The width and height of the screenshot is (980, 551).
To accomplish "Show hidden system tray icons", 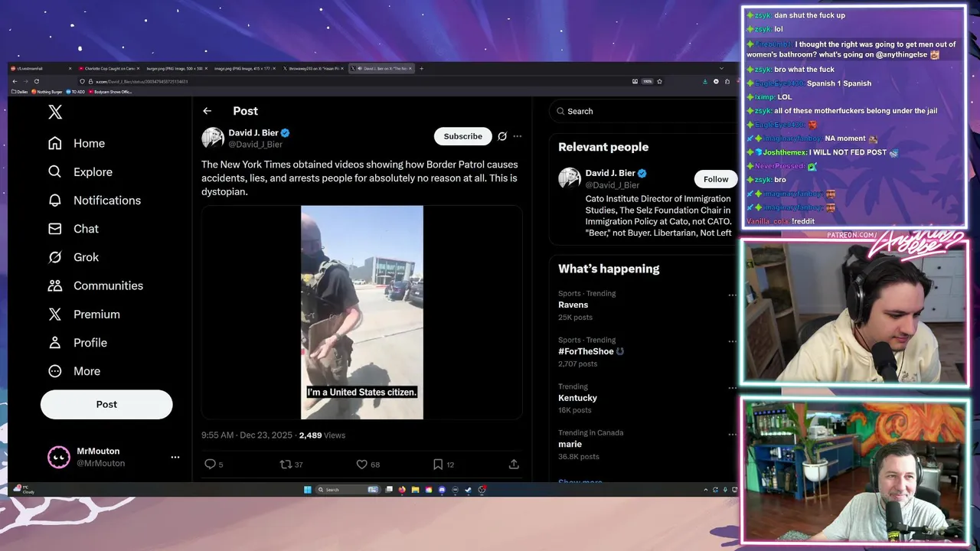I will [705, 490].
